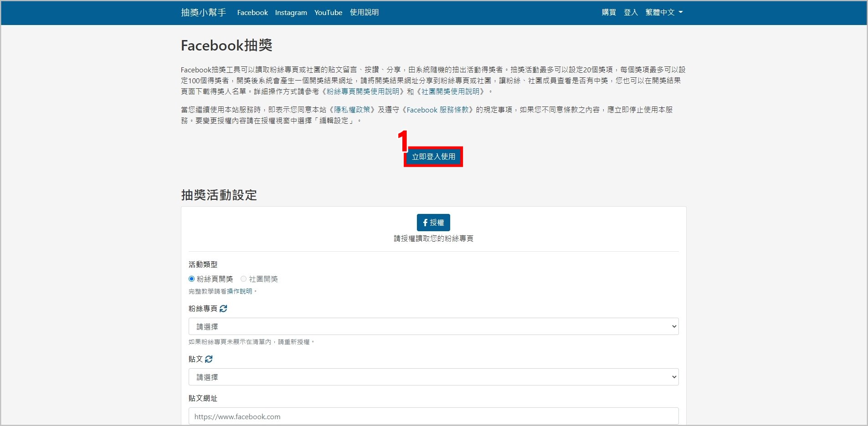868x426 pixels.
Task: Open YouTube in the top navigation
Action: [328, 12]
